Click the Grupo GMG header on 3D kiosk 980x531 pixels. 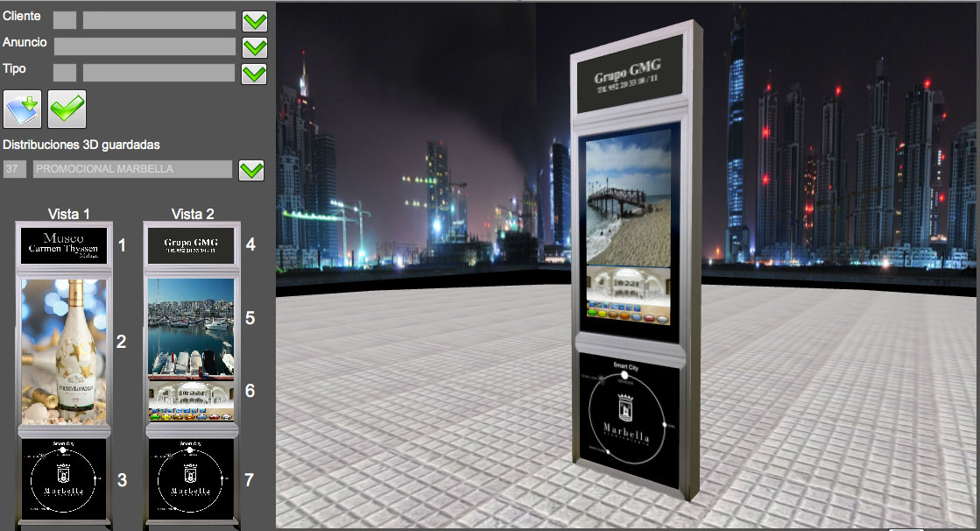tap(628, 74)
